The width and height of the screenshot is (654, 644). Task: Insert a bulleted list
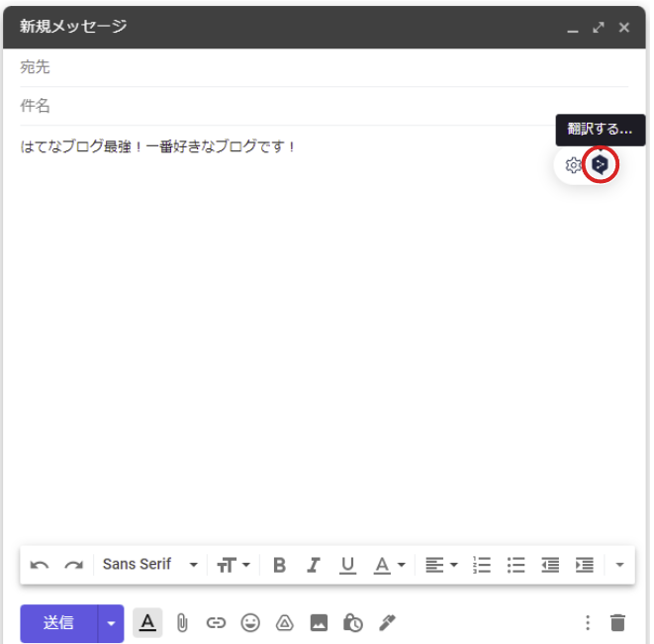[x=515, y=565]
